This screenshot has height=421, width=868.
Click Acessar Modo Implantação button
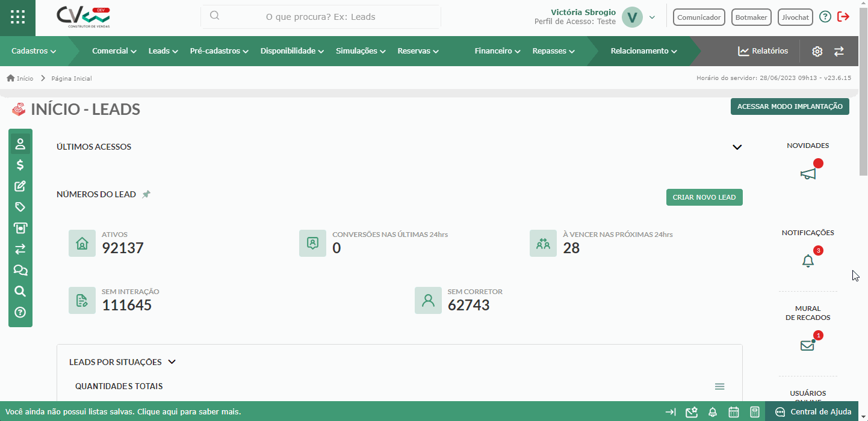click(x=790, y=106)
